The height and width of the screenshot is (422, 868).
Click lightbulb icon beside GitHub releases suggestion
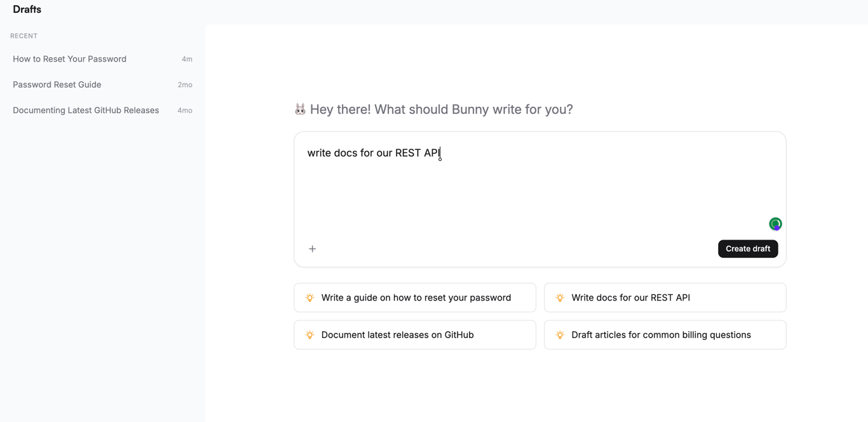(310, 335)
